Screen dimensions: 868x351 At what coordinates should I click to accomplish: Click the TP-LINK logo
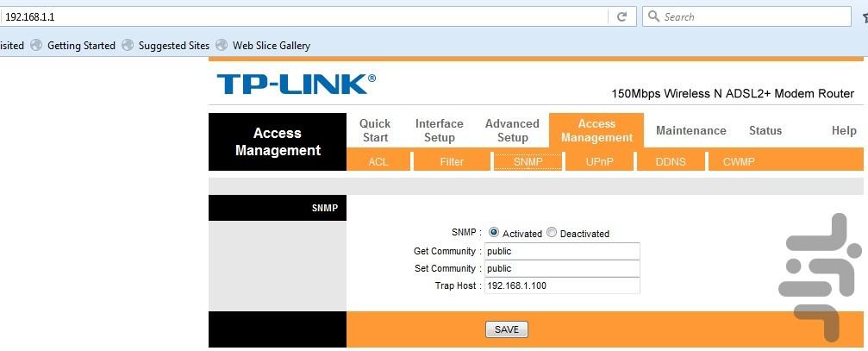[x=296, y=84]
